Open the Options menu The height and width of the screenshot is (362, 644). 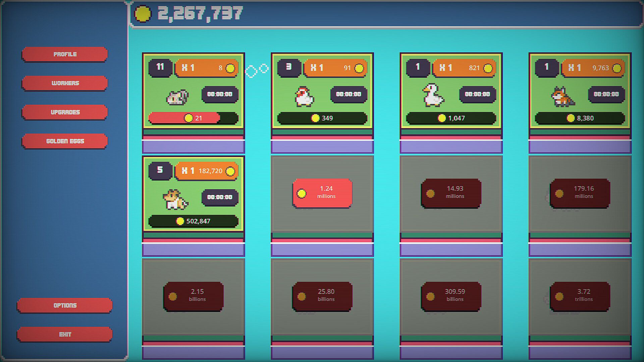pos(65,305)
